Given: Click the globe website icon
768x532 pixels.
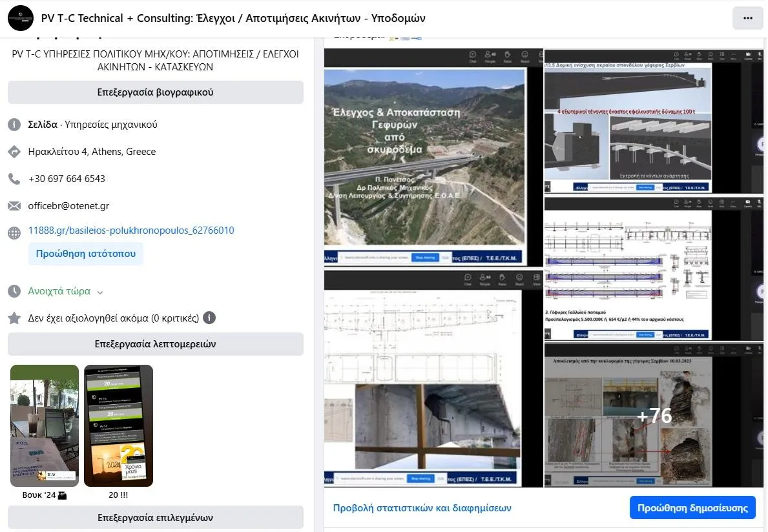Looking at the screenshot, I should 14,232.
